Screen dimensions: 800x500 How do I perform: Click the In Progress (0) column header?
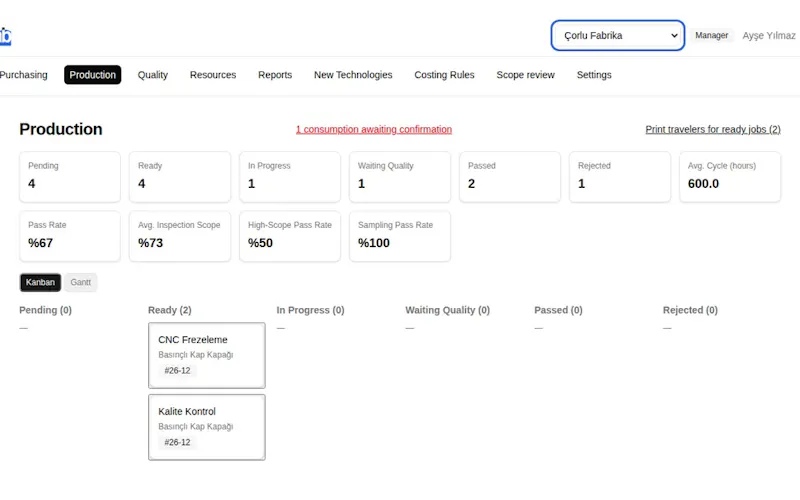(x=310, y=310)
